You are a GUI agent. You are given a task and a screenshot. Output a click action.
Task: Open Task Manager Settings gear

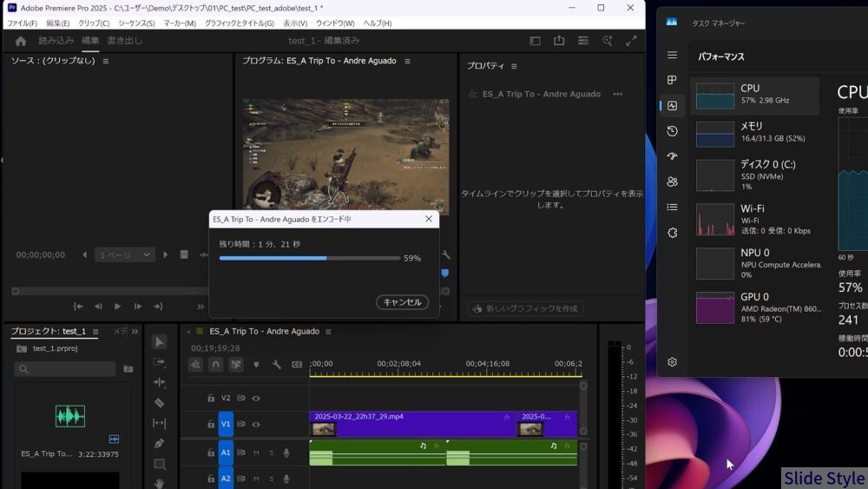tap(672, 361)
